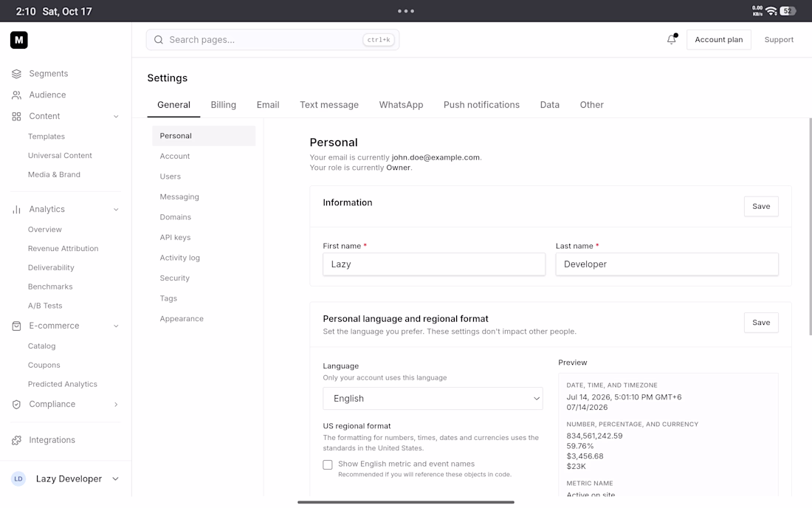Collapse the Content section chevron
Screen dimensions: 812x508
(116, 116)
